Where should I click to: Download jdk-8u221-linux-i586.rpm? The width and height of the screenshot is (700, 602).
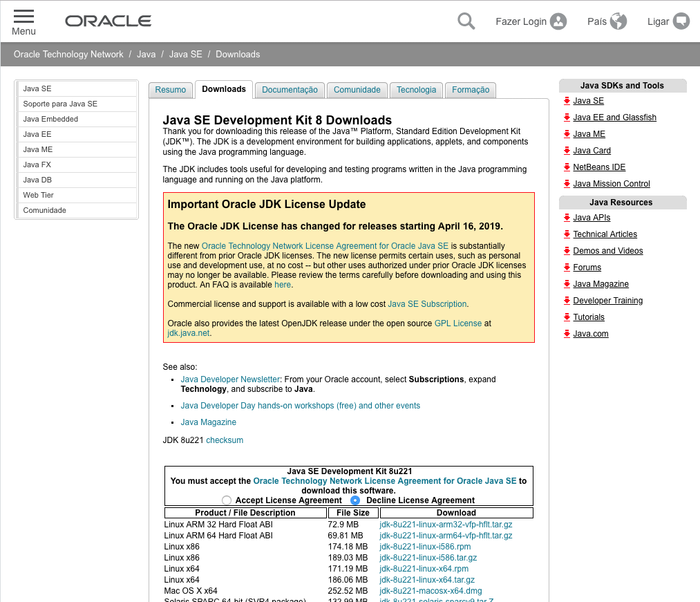pyautogui.click(x=425, y=547)
